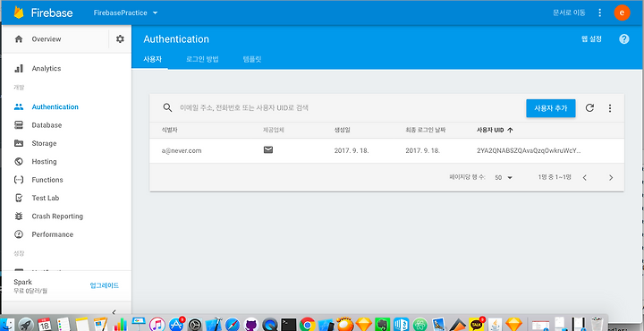The width and height of the screenshot is (644, 331).
Task: Click the 식별자 column header
Action: pos(169,131)
